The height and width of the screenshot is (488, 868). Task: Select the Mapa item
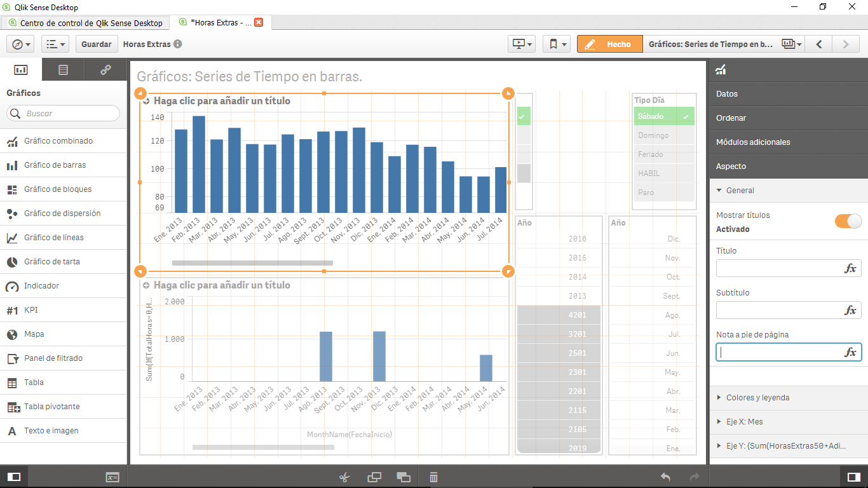(64, 334)
